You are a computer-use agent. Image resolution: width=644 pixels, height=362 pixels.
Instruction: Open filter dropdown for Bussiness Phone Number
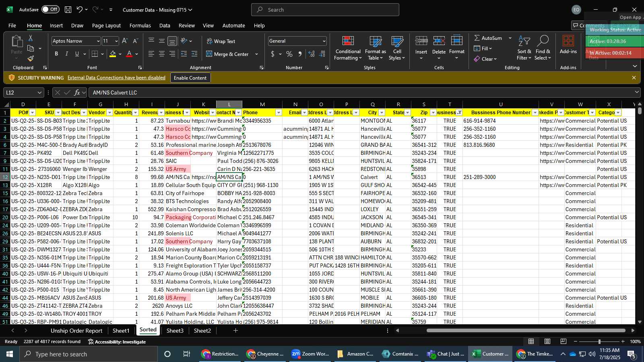[x=535, y=113]
